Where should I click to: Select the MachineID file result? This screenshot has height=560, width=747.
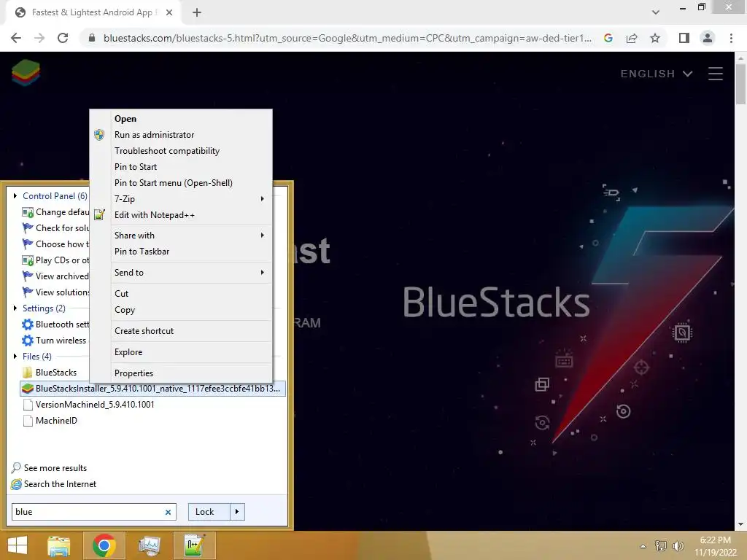(56, 421)
